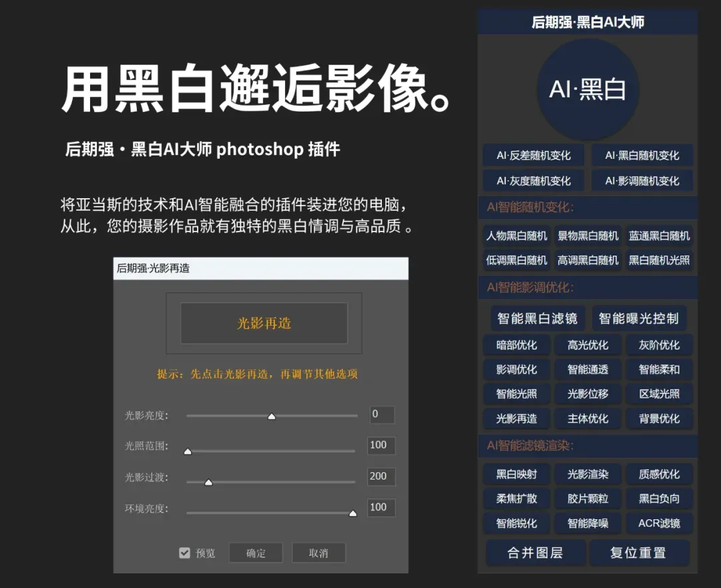Apply 智能通透

click(x=587, y=369)
